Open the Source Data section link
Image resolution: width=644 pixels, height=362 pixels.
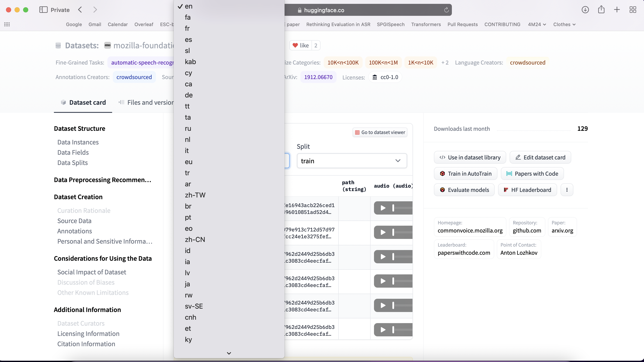tap(74, 221)
